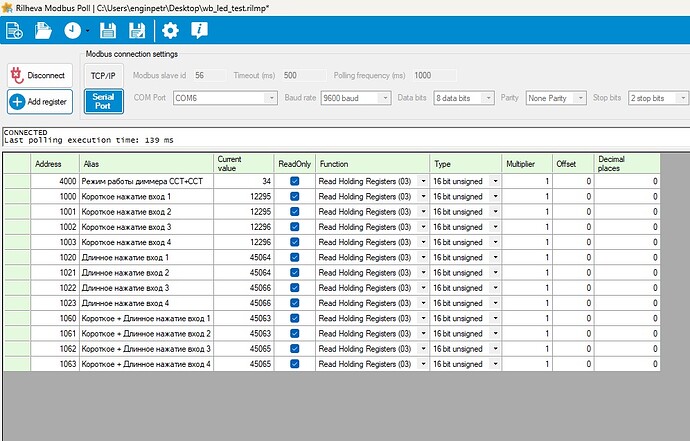690x441 pixels.
Task: Open settings via the gear icon
Action: coord(170,31)
